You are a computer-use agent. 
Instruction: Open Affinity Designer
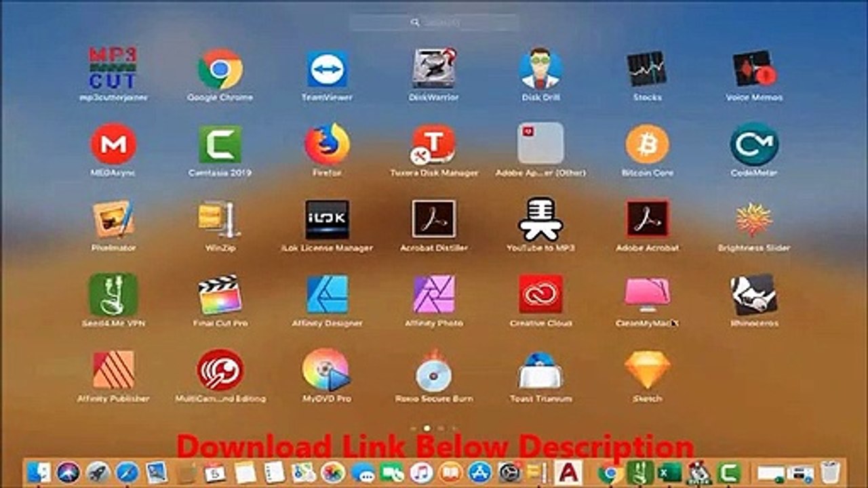tap(328, 294)
